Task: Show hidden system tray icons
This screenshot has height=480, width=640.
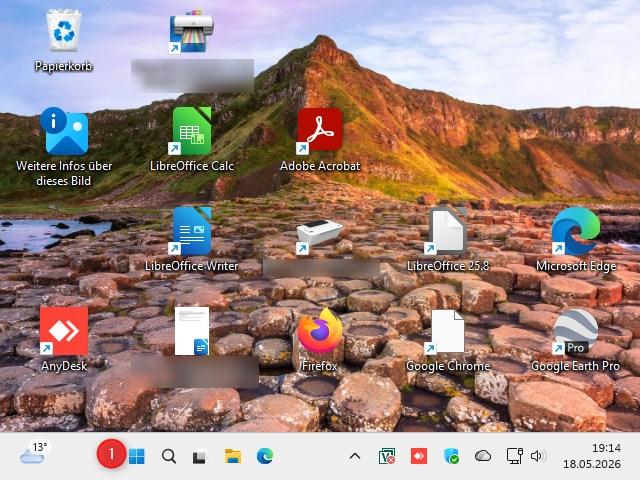Action: click(355, 456)
